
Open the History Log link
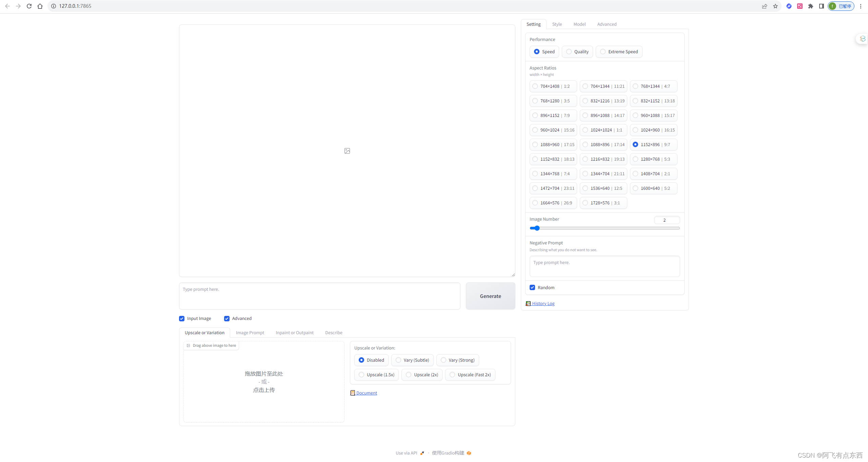[543, 303]
